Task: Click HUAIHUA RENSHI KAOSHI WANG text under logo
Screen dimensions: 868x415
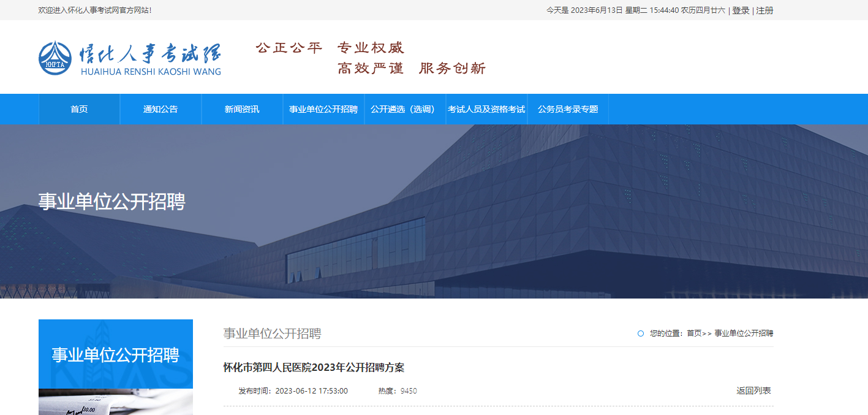Action: pyautogui.click(x=151, y=72)
